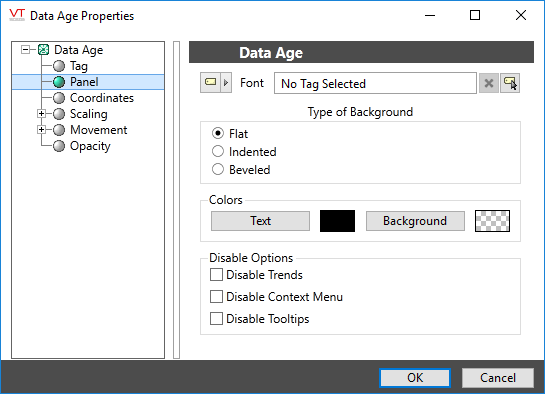The height and width of the screenshot is (394, 545).
Task: Click the yellow tag icon beside Font
Action: (x=210, y=83)
